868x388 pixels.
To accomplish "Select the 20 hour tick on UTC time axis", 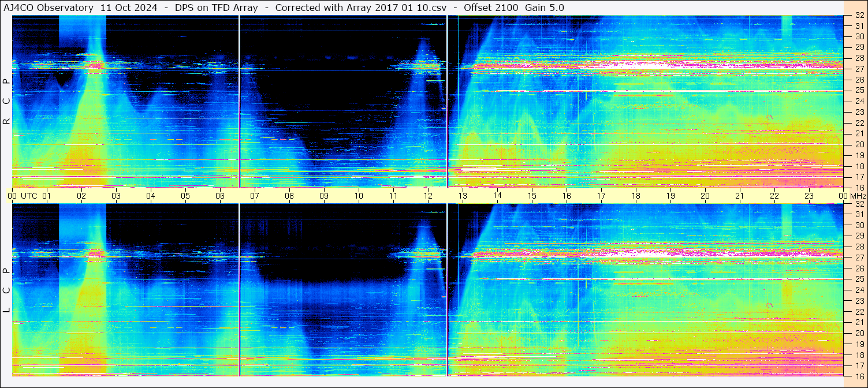I will click(x=705, y=196).
